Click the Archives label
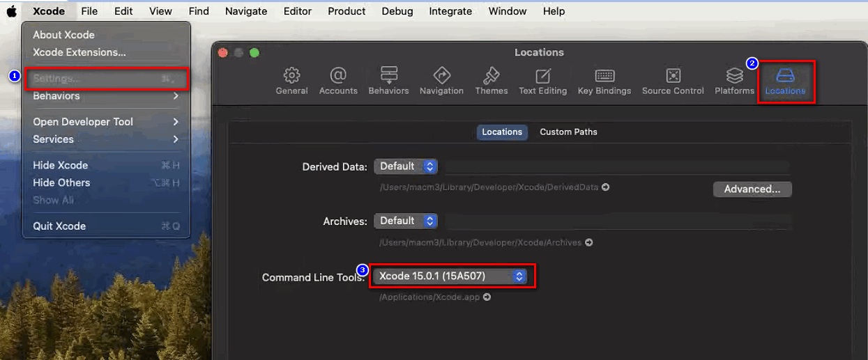868x360 pixels. (345, 221)
